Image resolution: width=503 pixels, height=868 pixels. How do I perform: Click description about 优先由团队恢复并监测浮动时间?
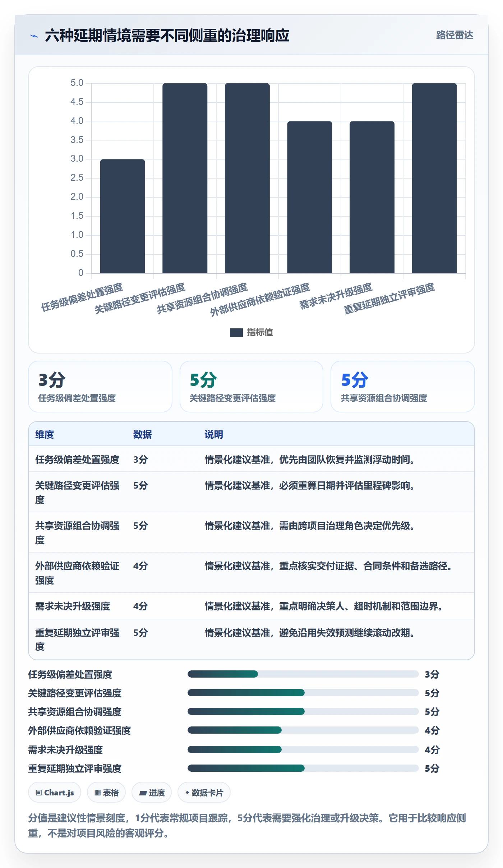[310, 460]
